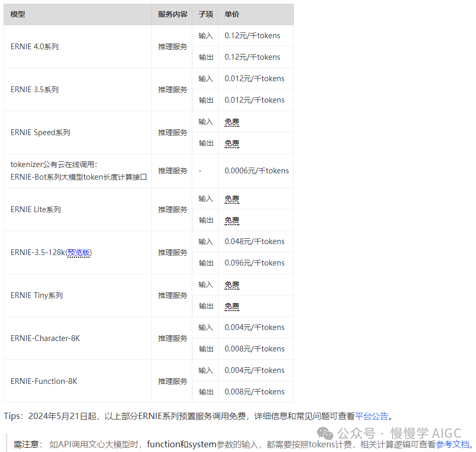Click the tokenizer公有云在线调用 cell
Image resolution: width=476 pixels, height=452 pixels.
point(76,170)
